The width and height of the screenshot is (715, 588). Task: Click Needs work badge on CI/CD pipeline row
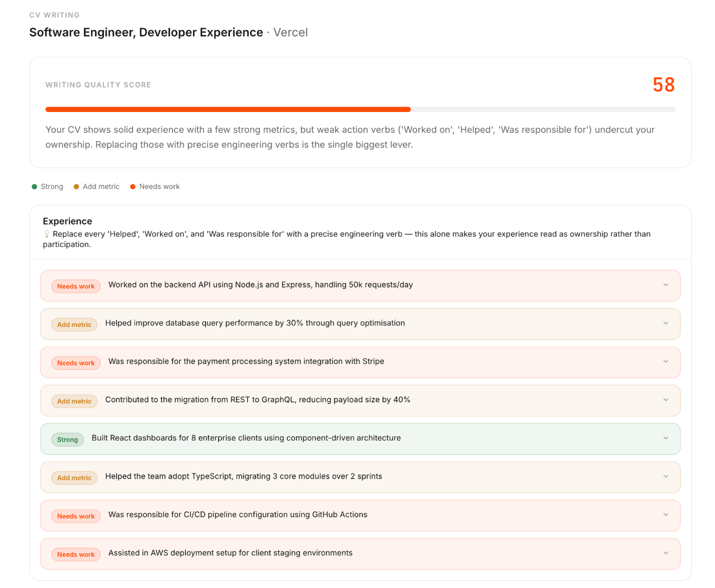click(x=76, y=516)
